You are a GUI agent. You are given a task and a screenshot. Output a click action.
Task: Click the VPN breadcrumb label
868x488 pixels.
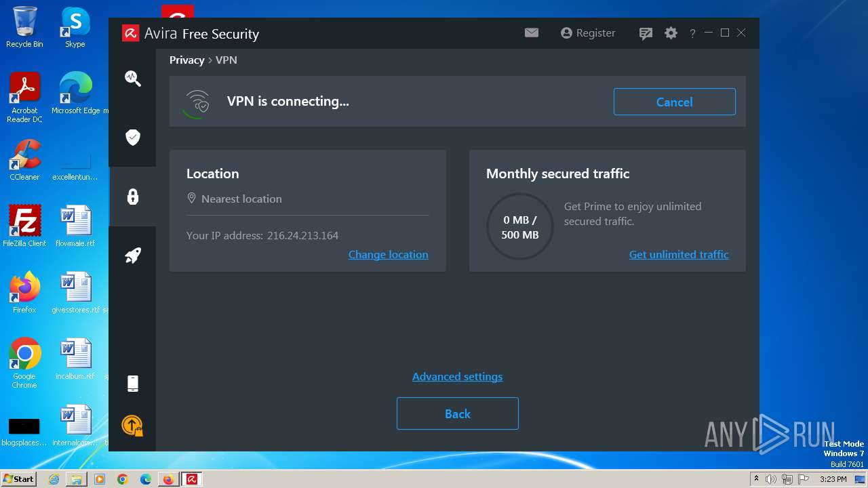pyautogui.click(x=226, y=60)
